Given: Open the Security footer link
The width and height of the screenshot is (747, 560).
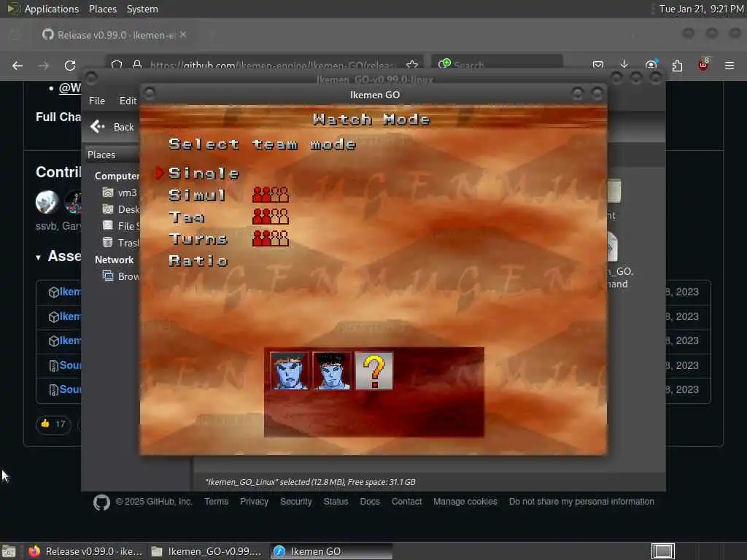Looking at the screenshot, I should [x=296, y=502].
